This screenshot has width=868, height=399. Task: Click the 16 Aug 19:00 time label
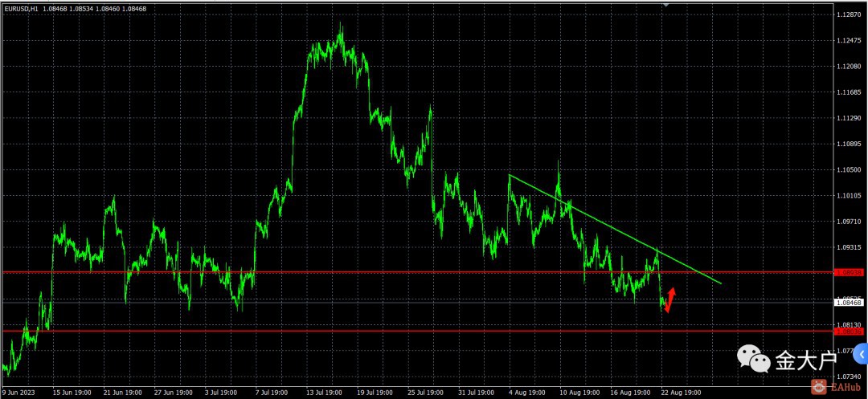[x=631, y=393]
